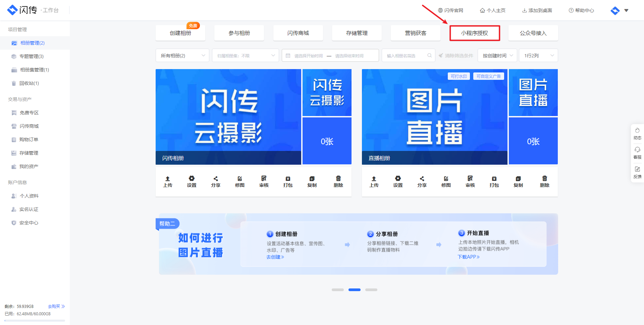
Task: Select 参与相册 top tab
Action: pos(239,33)
